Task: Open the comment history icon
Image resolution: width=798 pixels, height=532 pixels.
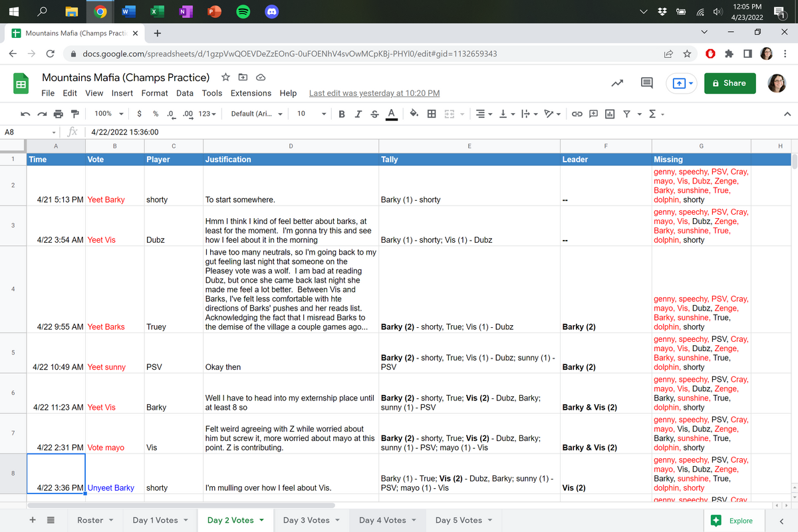Action: 646,83
